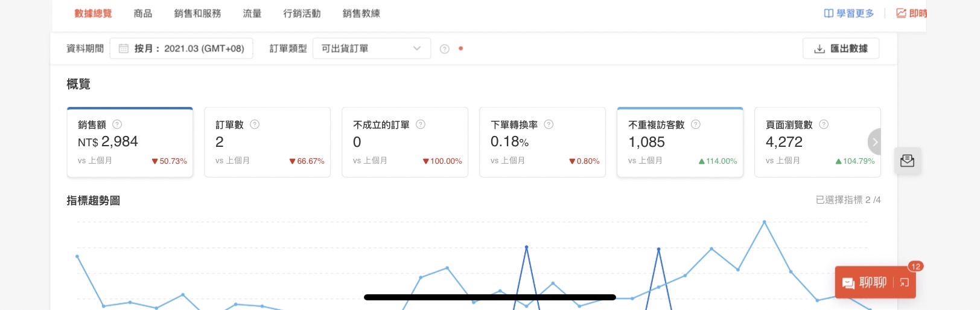Click help icon next to 銷售額

tap(117, 124)
